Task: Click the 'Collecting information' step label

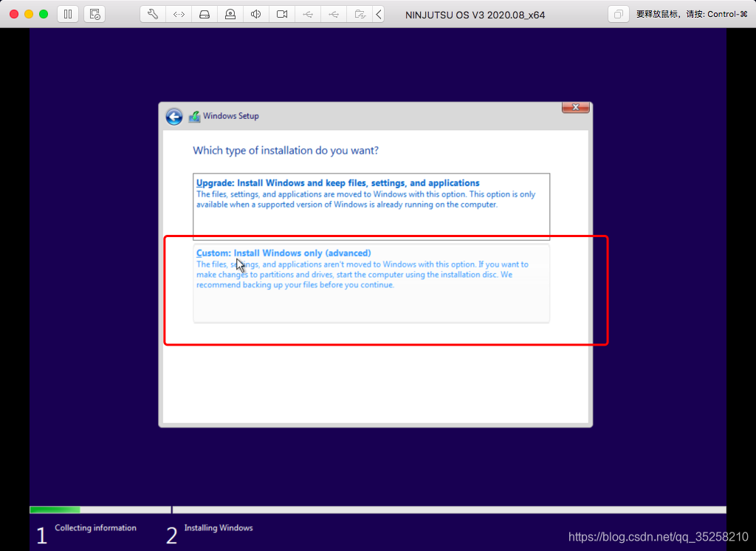Action: coord(95,527)
